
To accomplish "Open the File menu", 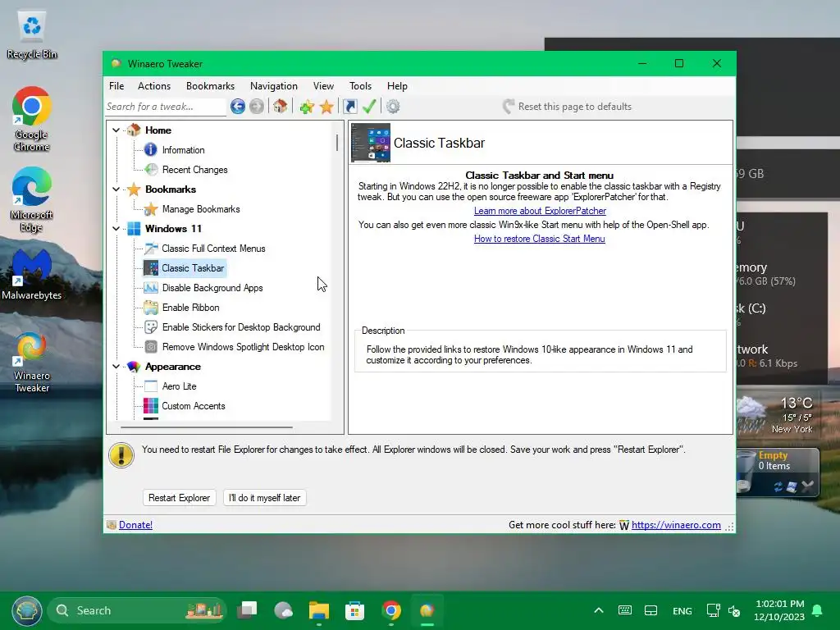I will 116,85.
